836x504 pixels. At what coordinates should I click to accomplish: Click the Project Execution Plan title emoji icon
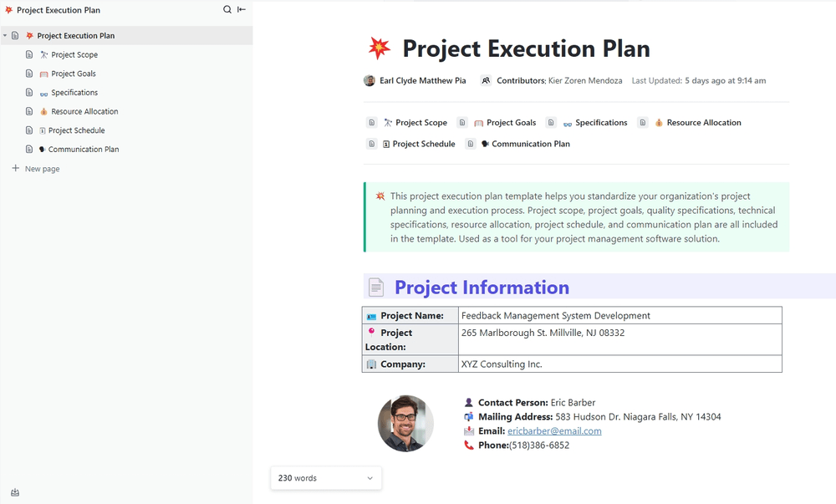point(380,48)
